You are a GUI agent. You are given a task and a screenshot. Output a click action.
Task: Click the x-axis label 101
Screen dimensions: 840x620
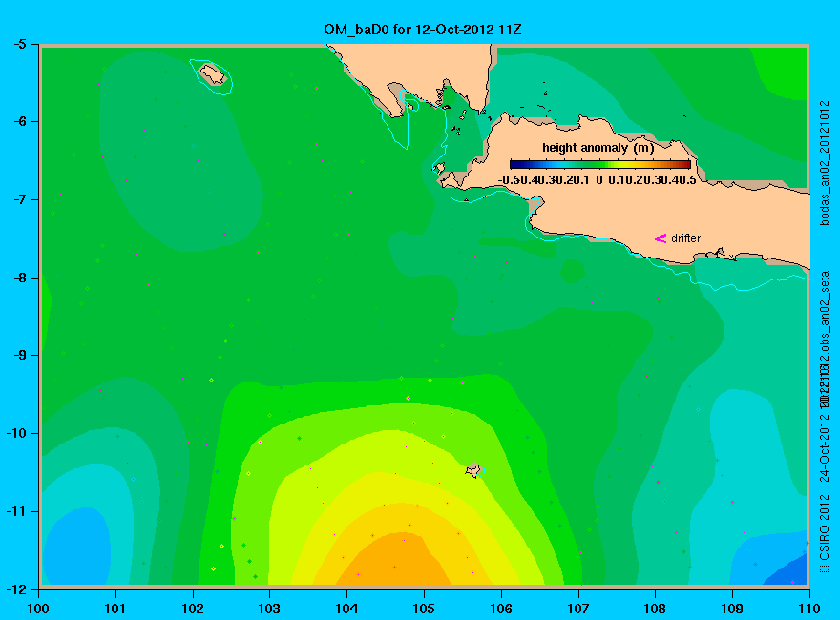(x=115, y=609)
